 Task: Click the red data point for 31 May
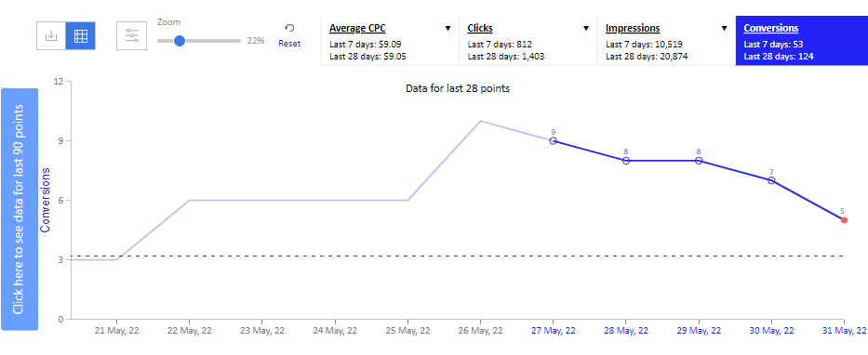(844, 220)
